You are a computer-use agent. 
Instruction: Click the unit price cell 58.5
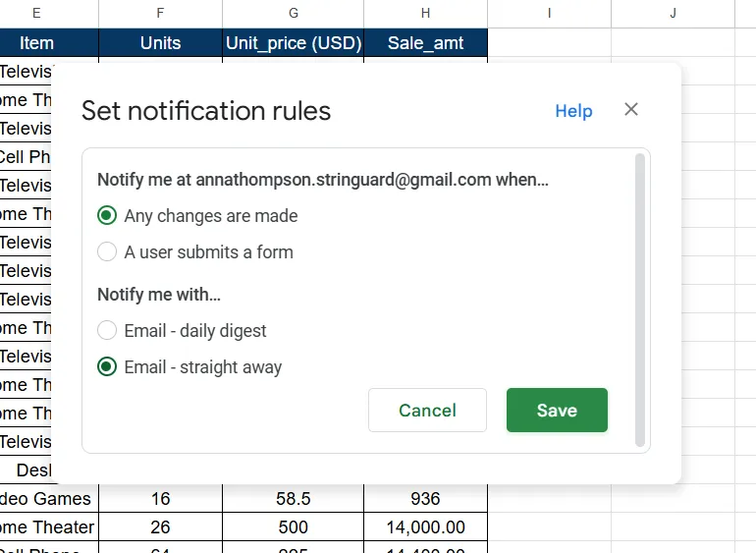pyautogui.click(x=294, y=498)
